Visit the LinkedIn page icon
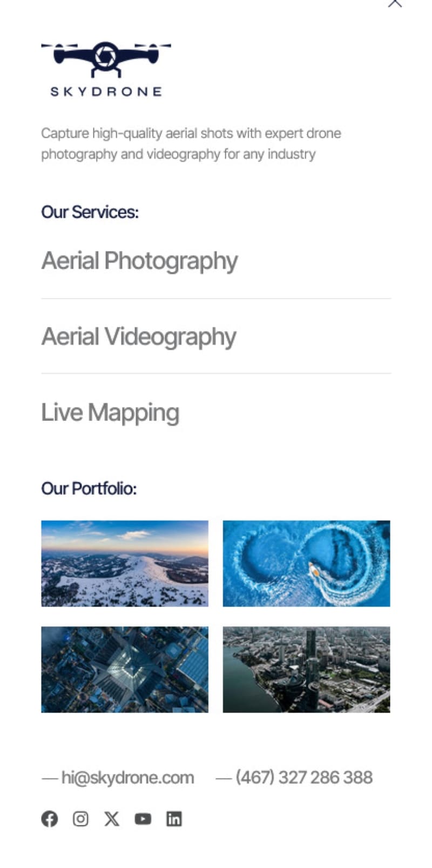This screenshot has height=868, width=432. pyautogui.click(x=174, y=819)
